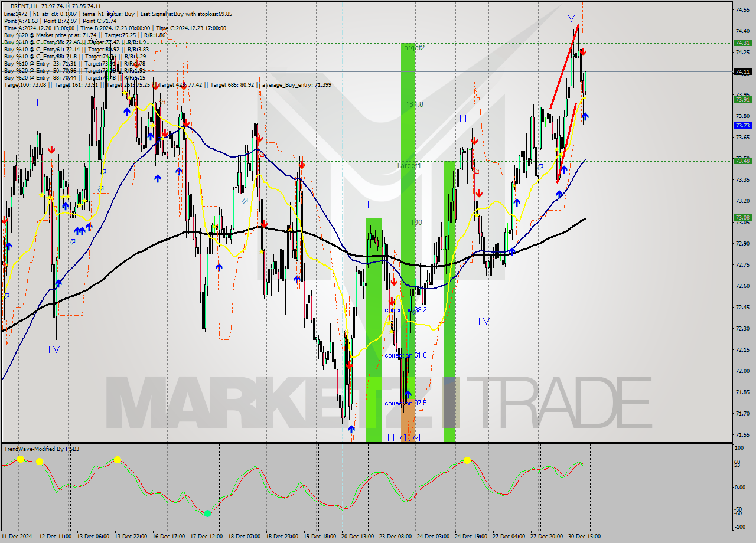The height and width of the screenshot is (543, 756).
Task: Click the 161.8 Fibonacci level label
Action: [x=414, y=104]
